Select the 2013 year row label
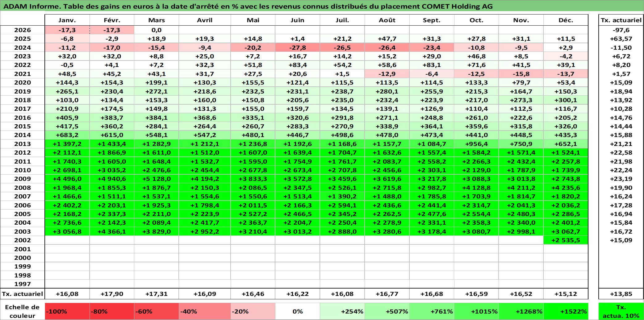The image size is (644, 320). tap(23, 144)
